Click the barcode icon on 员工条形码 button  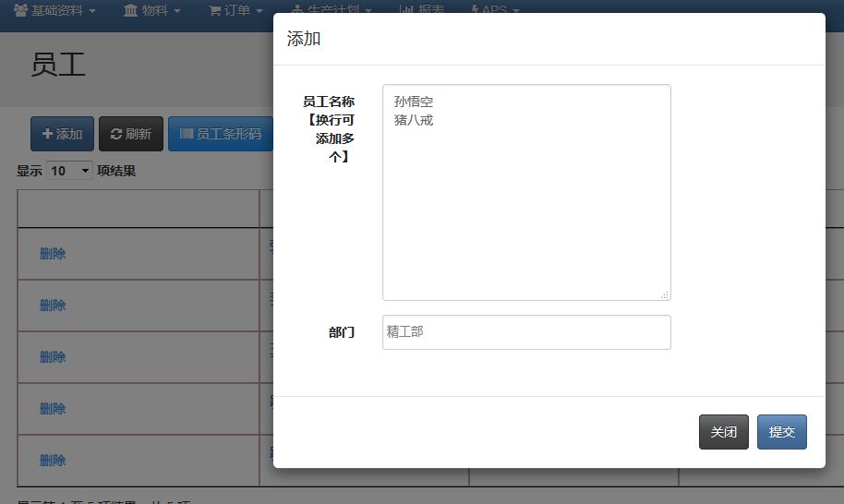[x=186, y=134]
